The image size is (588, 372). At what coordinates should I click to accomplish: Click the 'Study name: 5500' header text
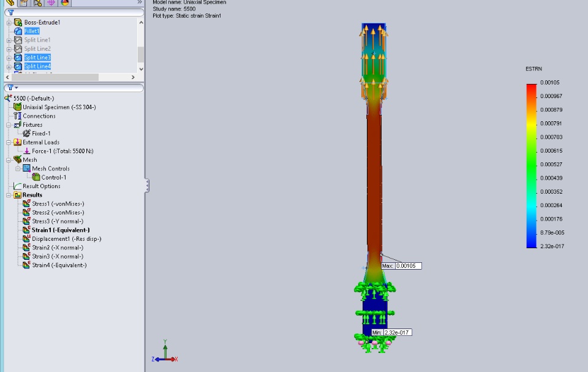tap(174, 9)
